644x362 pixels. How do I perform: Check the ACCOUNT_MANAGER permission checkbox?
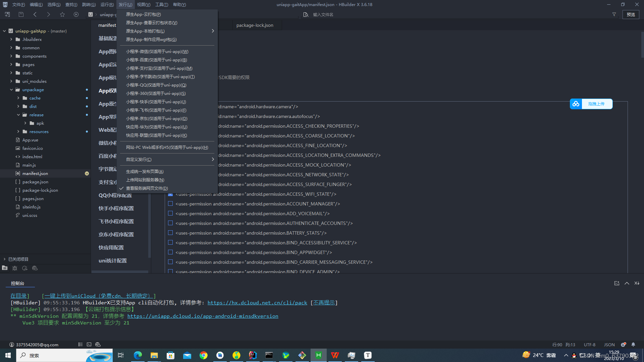point(170,204)
